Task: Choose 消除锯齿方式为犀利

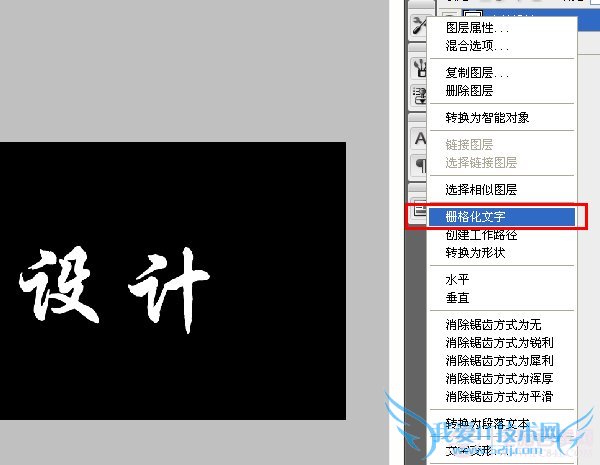Action: pyautogui.click(x=502, y=361)
